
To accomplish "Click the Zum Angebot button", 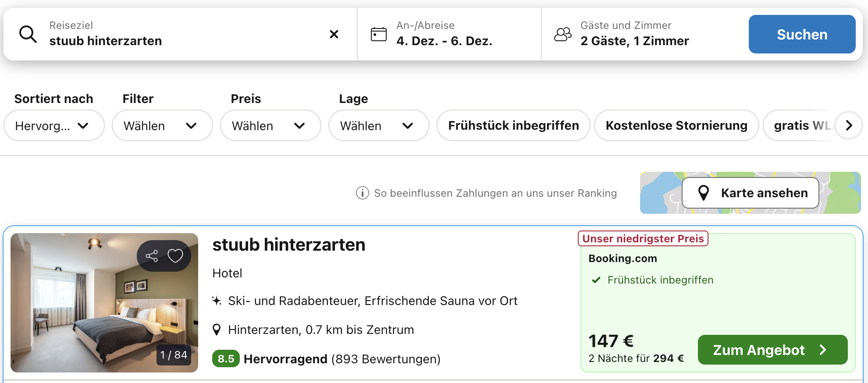I will click(772, 350).
